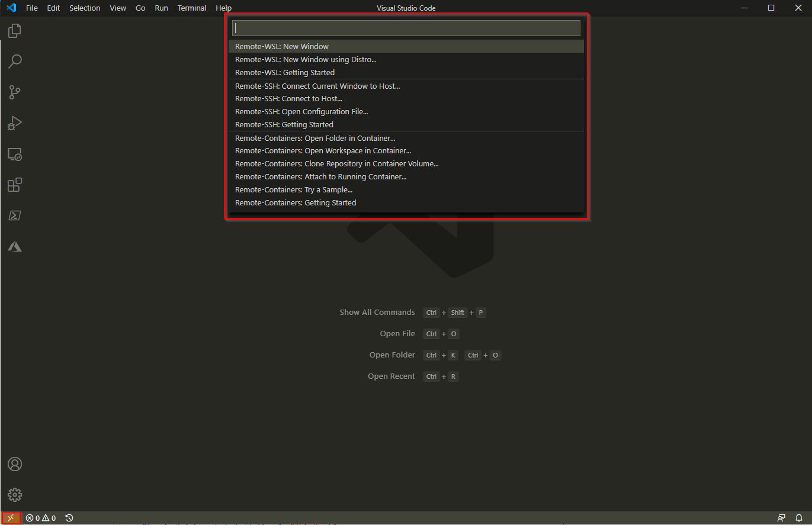Open the Selection menu
The image size is (812, 525).
tap(85, 8)
